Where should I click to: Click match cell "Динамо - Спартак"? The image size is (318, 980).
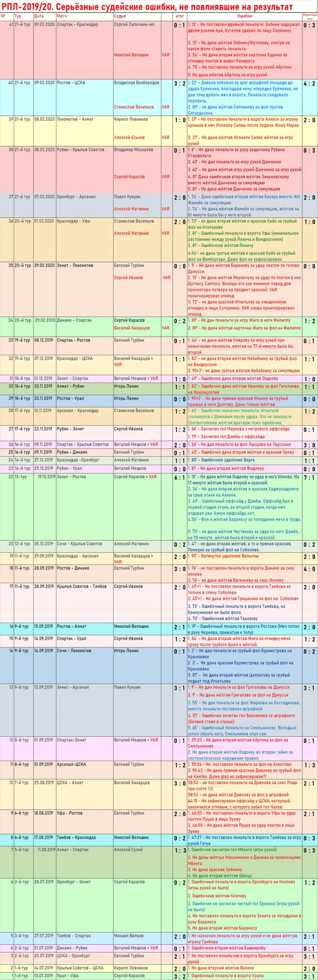[74, 320]
